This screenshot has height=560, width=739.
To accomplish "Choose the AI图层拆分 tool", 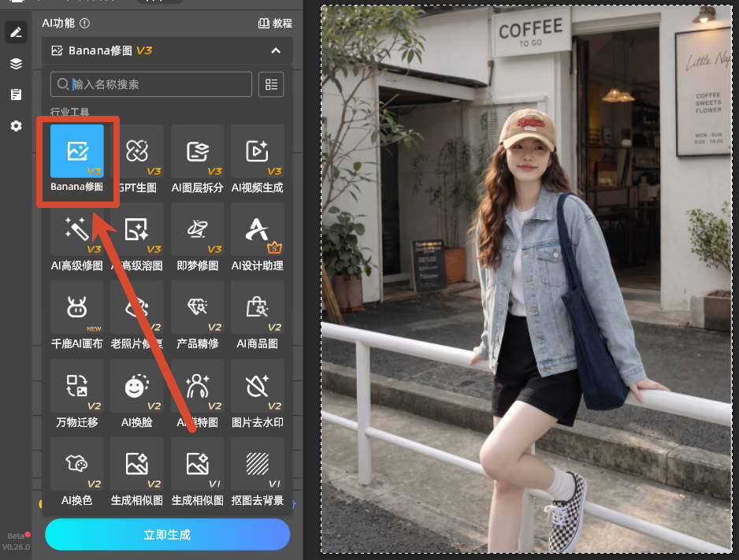I will coord(198,150).
